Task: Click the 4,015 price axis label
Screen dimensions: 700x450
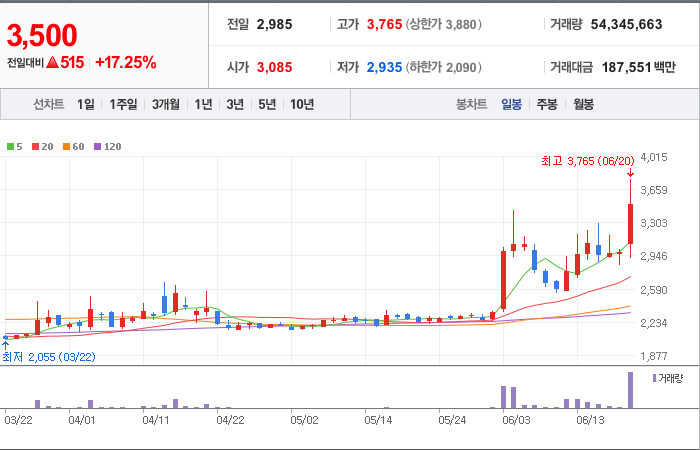Action: pyautogui.click(x=654, y=157)
